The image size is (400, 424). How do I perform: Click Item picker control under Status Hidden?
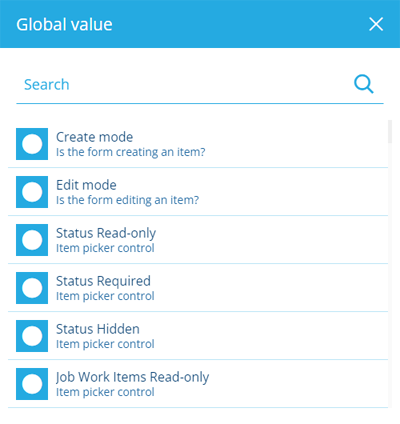click(105, 344)
